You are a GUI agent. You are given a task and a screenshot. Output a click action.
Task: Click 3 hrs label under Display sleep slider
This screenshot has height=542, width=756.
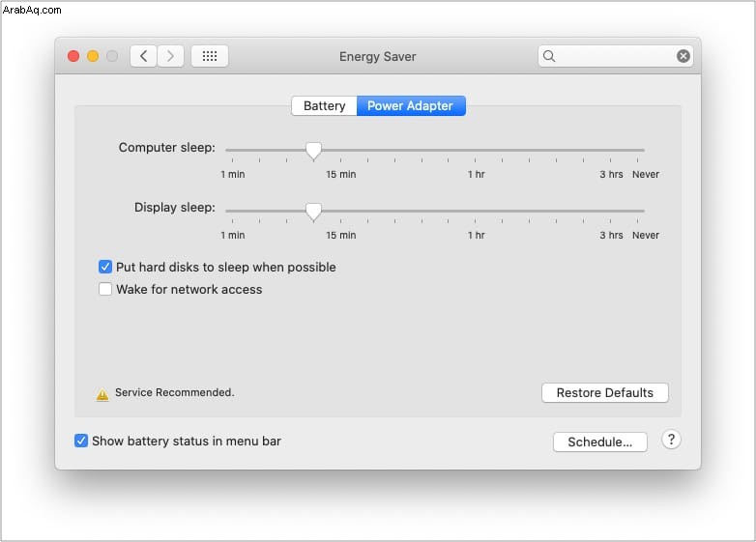(x=611, y=235)
